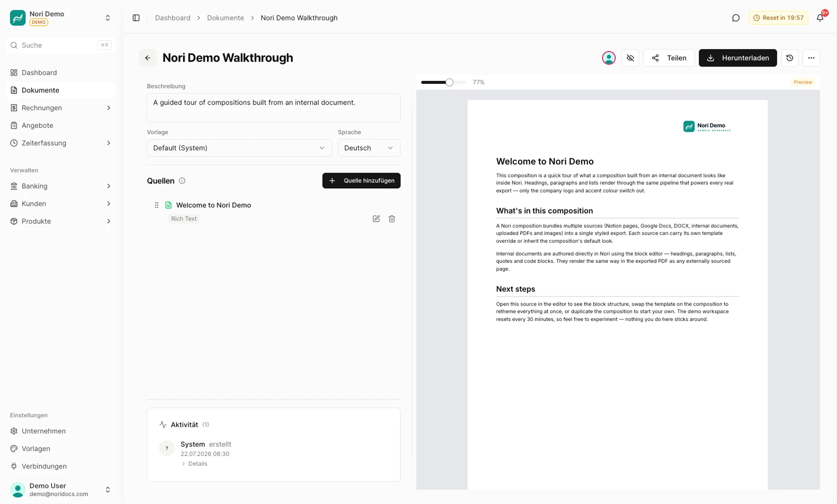Toggle the sidebar panel icon
This screenshot has width=837, height=504.
(136, 18)
